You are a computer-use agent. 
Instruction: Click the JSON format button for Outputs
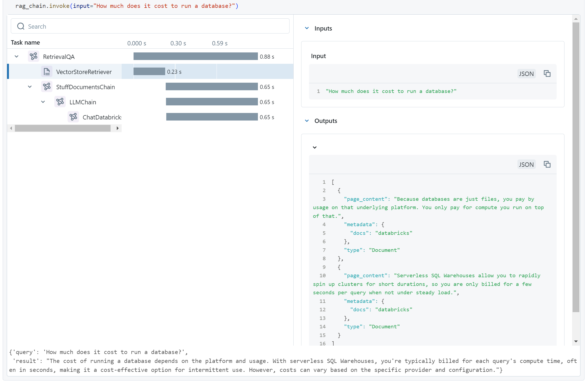[x=526, y=164]
